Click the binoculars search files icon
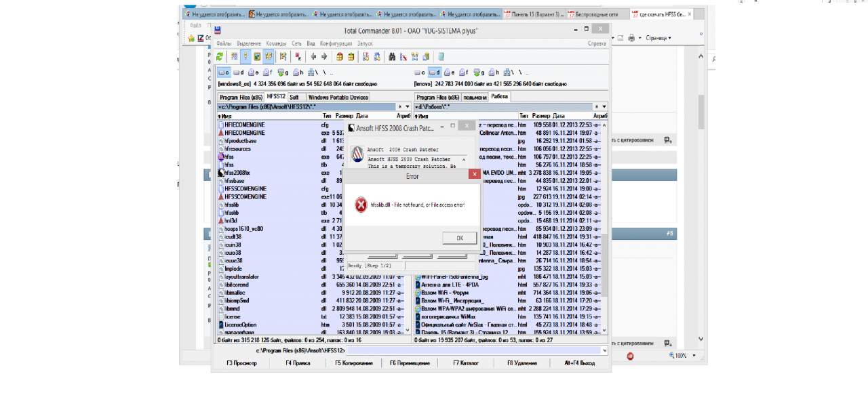Viewport: 868px width, 414px height. click(x=392, y=57)
